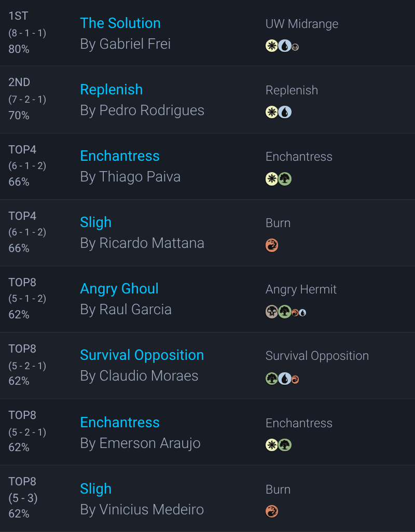Open The Solution decklist
415x532 pixels.
[120, 23]
